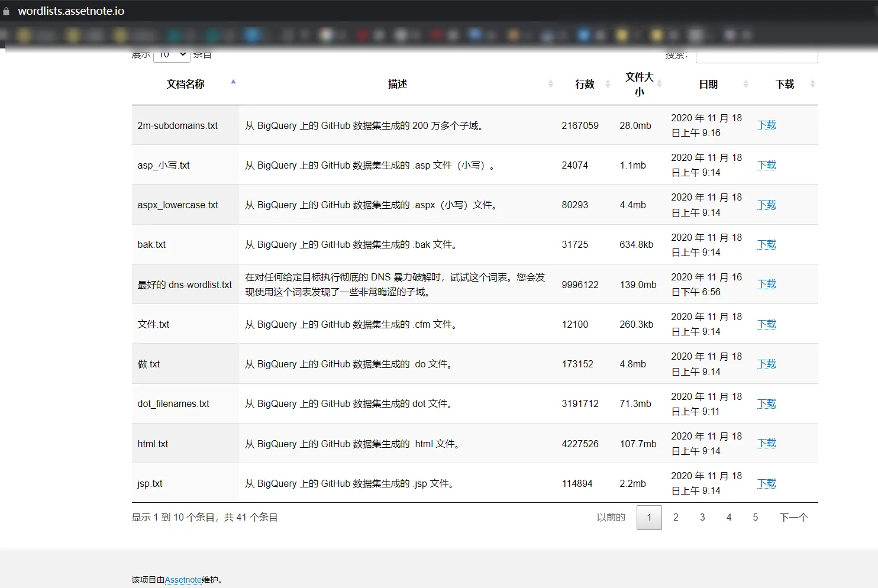This screenshot has width=878, height=588.
Task: Download 最好的 dns-wordlist.txt via 下载 link
Action: (x=767, y=284)
